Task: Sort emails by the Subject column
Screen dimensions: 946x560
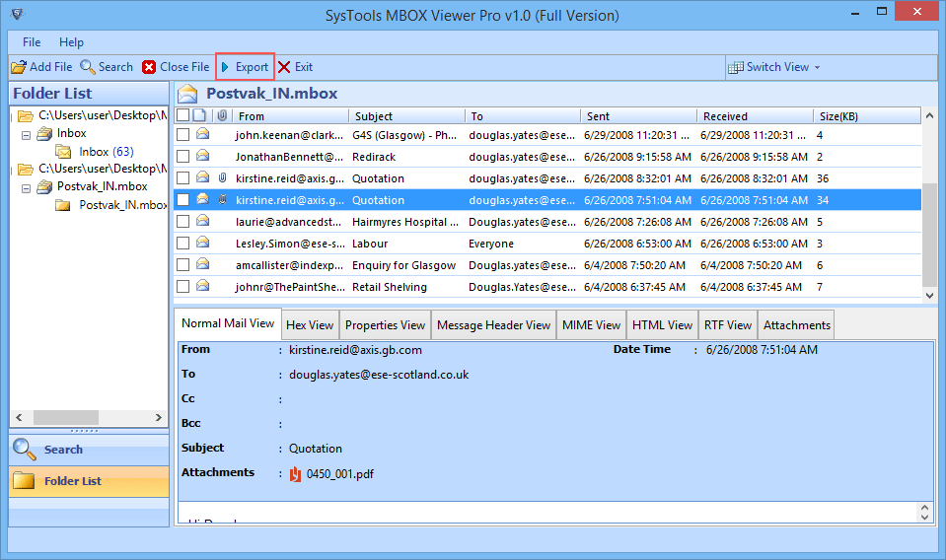Action: [406, 115]
